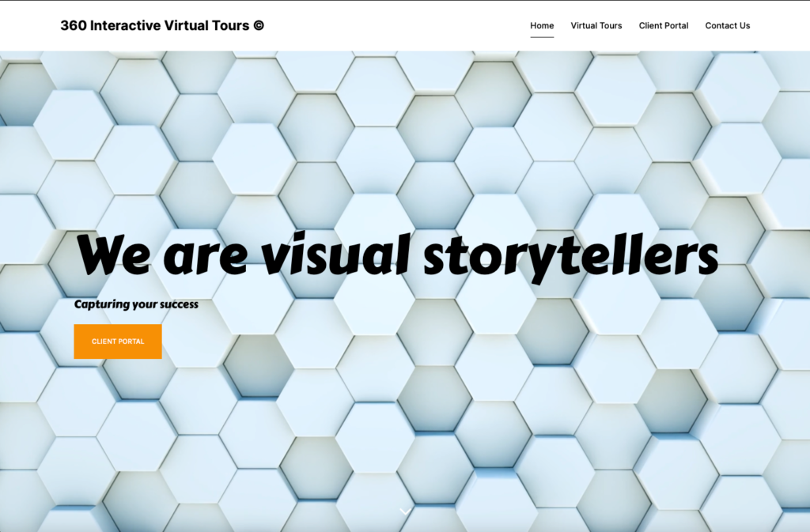Click the word 'Interactive' in the site title
This screenshot has width=810, height=532.
click(125, 25)
